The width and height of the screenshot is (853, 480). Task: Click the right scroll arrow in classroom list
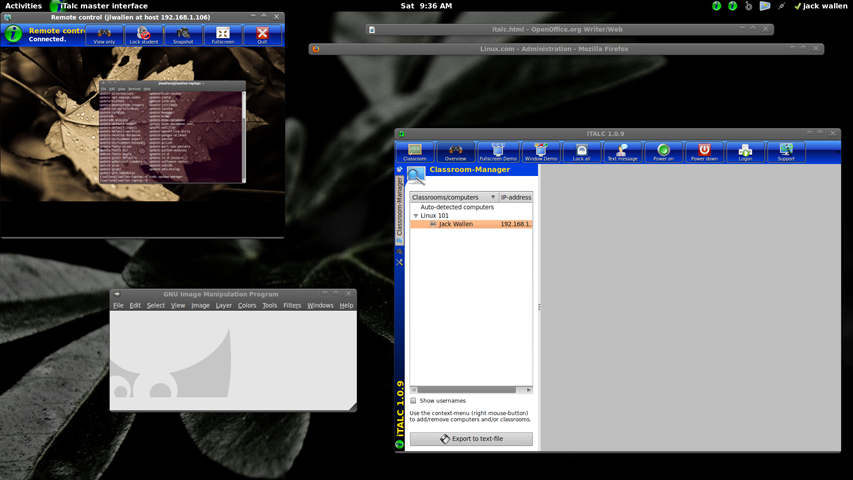click(x=528, y=390)
